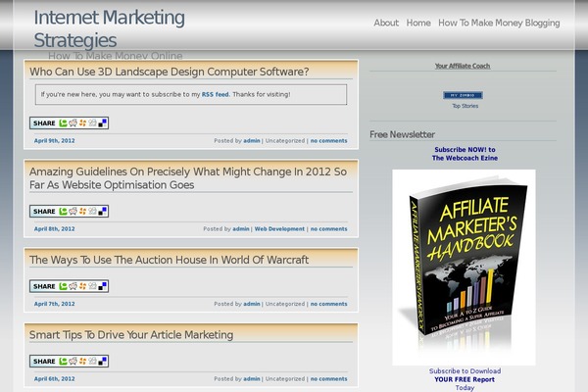Viewport: 588px width, 392px height.
Task: Click Uncategorized on the April 6th post
Action: pos(285,379)
